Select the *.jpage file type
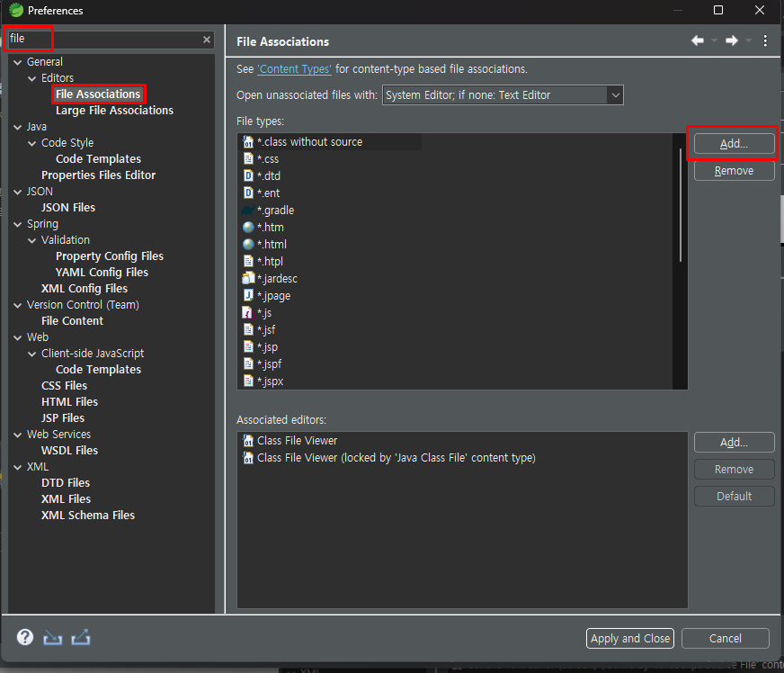 (x=266, y=296)
